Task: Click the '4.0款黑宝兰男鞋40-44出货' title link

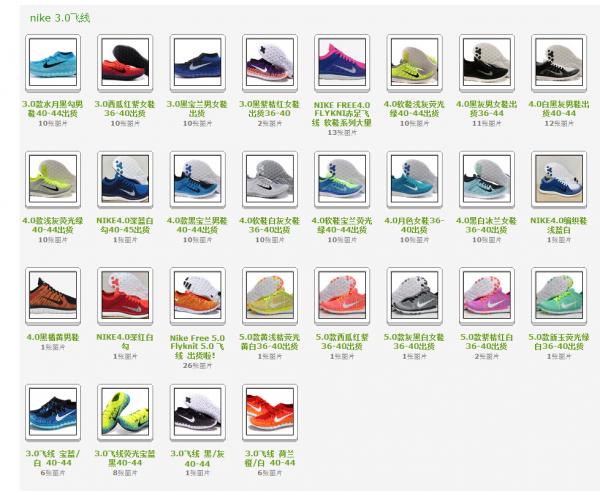Action: 197,225
